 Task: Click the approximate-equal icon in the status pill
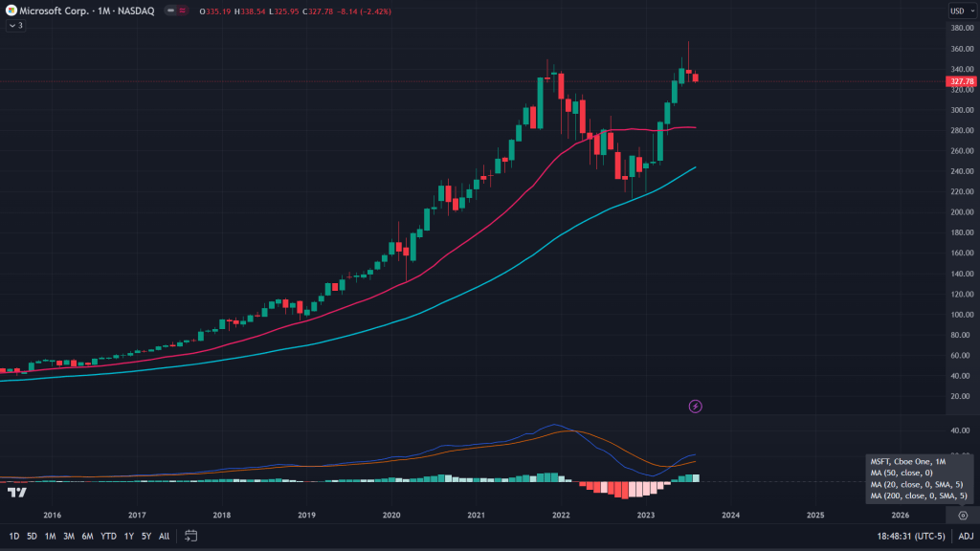click(x=182, y=11)
